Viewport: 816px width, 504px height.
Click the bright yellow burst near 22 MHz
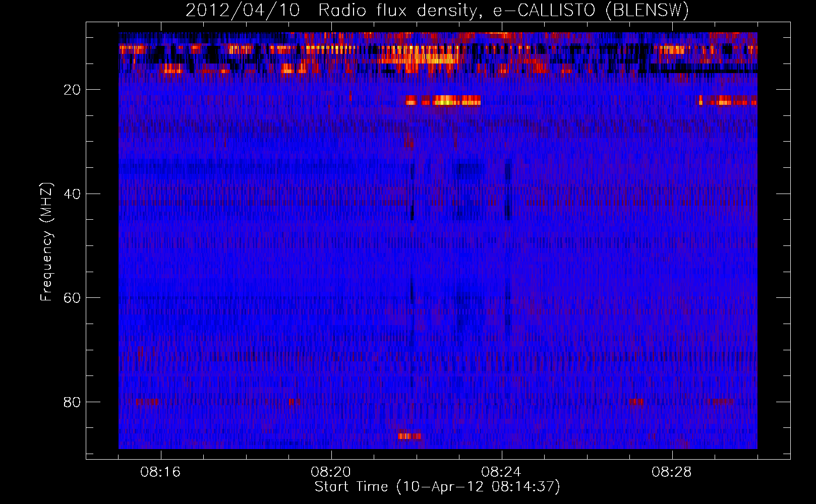tap(444, 100)
